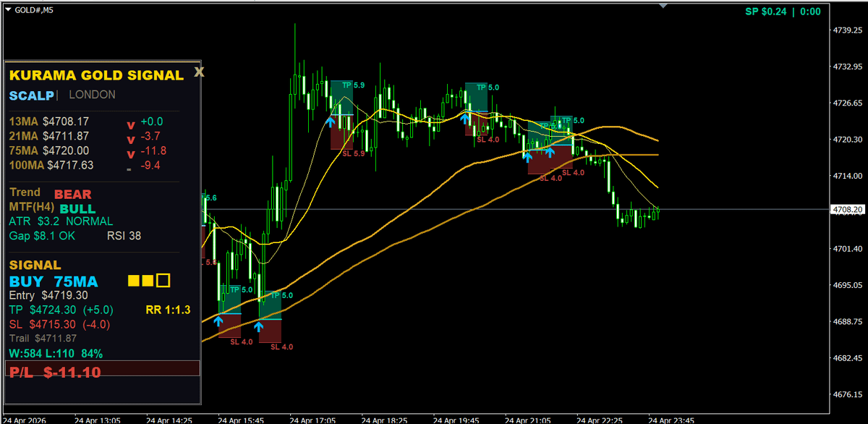Select the SCALP mode label

(x=31, y=96)
